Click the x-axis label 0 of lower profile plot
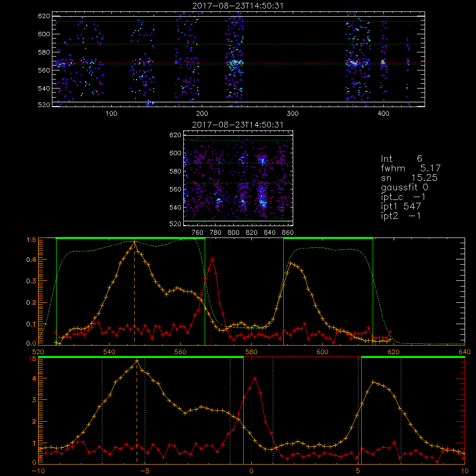 (251, 471)
